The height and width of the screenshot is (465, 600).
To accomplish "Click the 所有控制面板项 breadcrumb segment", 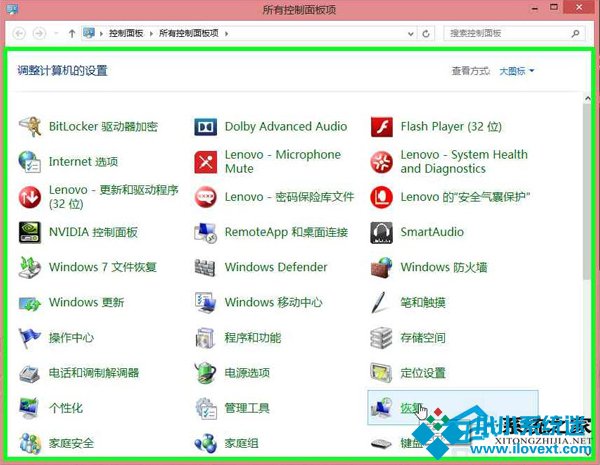I will tap(189, 33).
